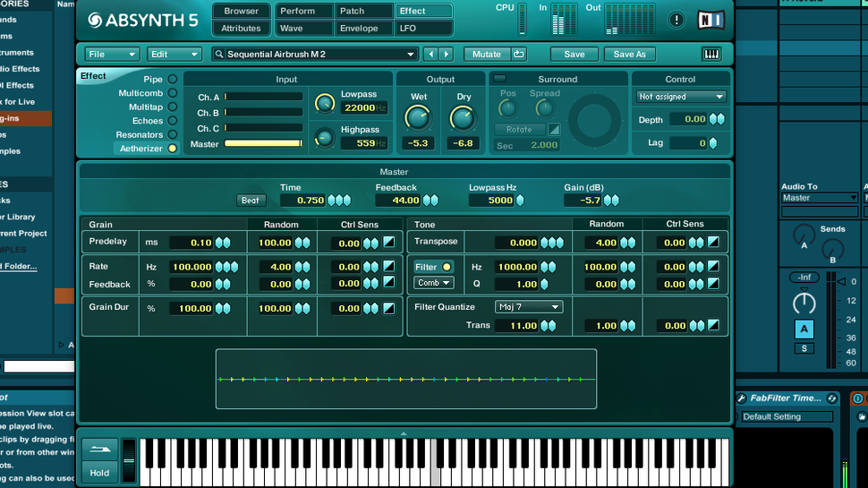868x488 pixels.
Task: Click the Predelay Ctrl Sens invert icon
Action: 389,242
